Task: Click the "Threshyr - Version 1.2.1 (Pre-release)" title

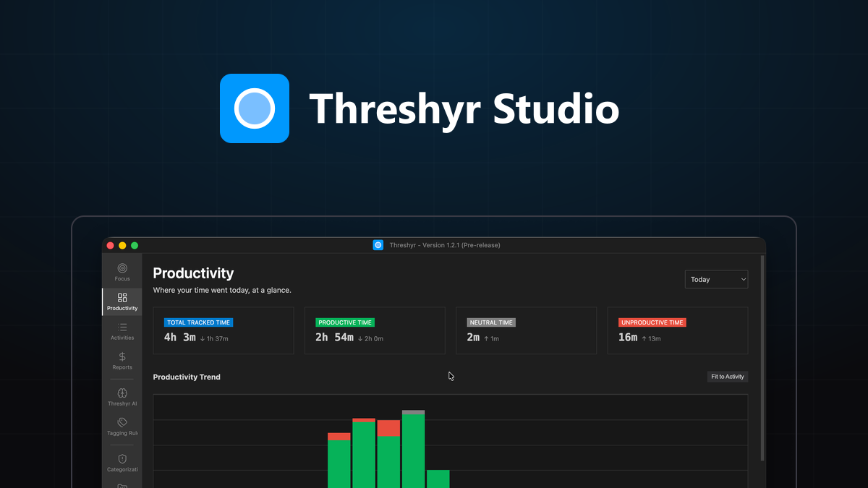Action: pyautogui.click(x=445, y=245)
